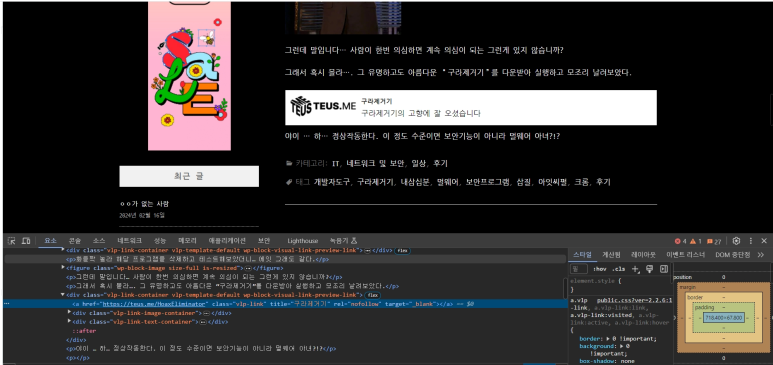Viewport: 773px width, 365px height.
Task: Click the colorful SALE banner image in the sidebar
Action: click(x=189, y=75)
